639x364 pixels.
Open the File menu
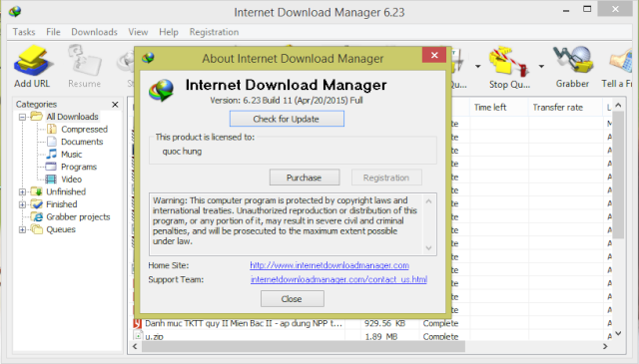(53, 32)
